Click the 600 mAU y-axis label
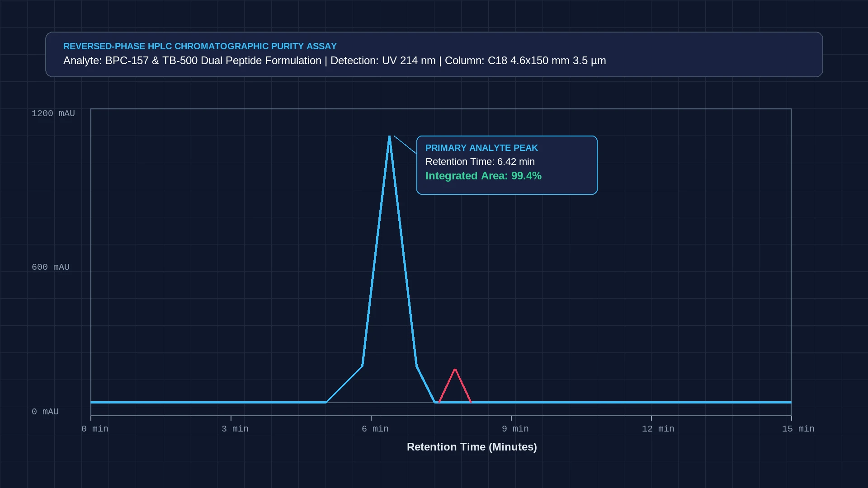 point(51,267)
